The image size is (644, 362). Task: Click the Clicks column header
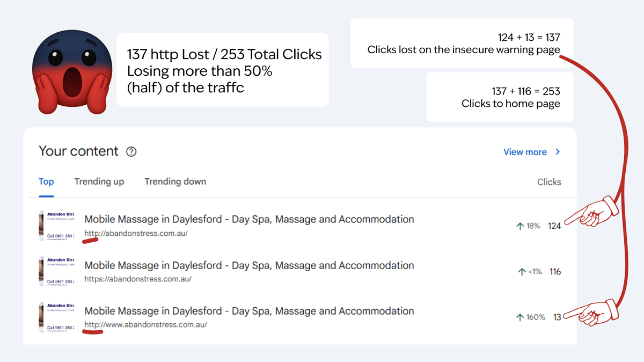pos(549,182)
